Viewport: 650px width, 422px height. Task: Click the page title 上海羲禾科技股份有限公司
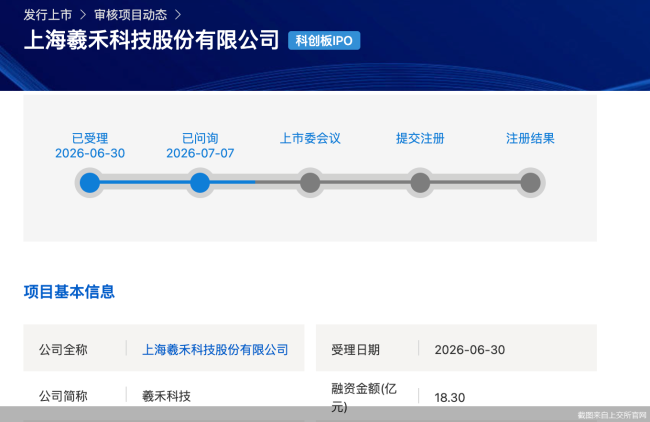(x=152, y=40)
